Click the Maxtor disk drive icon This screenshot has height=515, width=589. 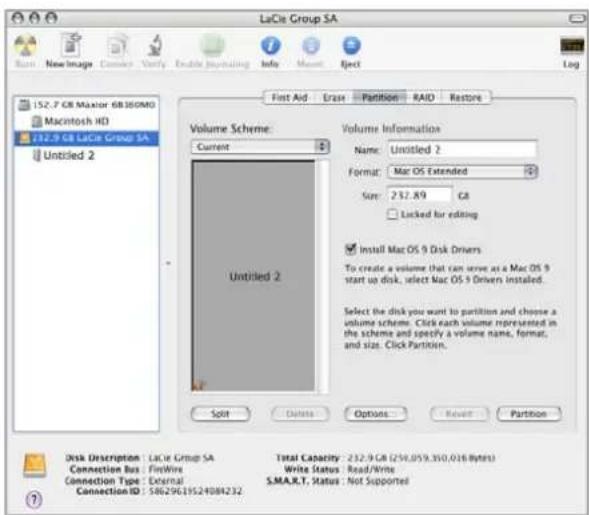24,105
